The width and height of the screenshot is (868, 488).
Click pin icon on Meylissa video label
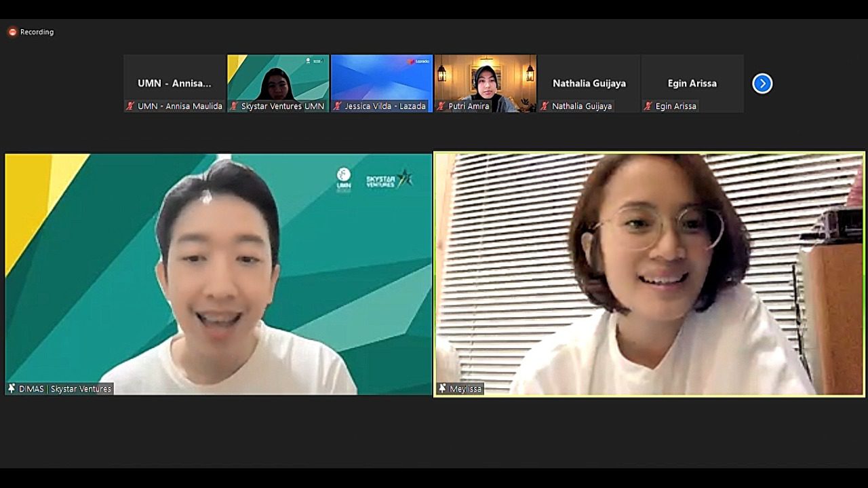[443, 389]
